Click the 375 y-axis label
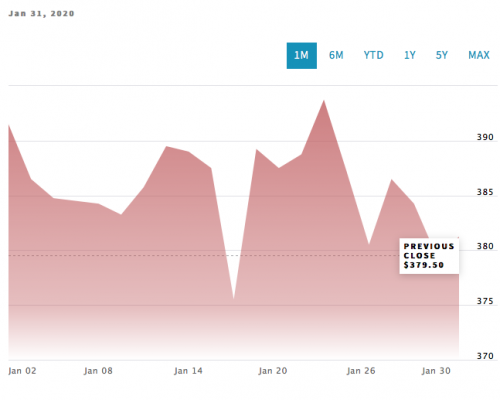Screen dimensions: 500x400 485,301
